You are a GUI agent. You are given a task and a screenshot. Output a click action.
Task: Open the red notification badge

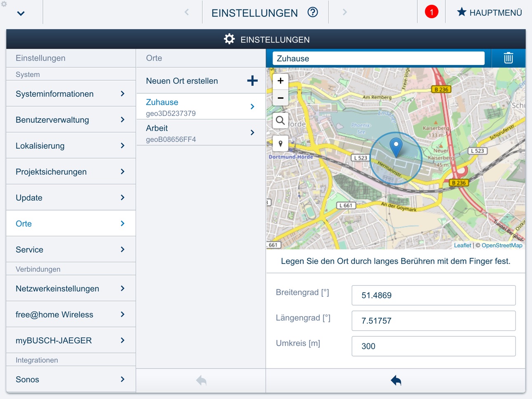pos(431,12)
